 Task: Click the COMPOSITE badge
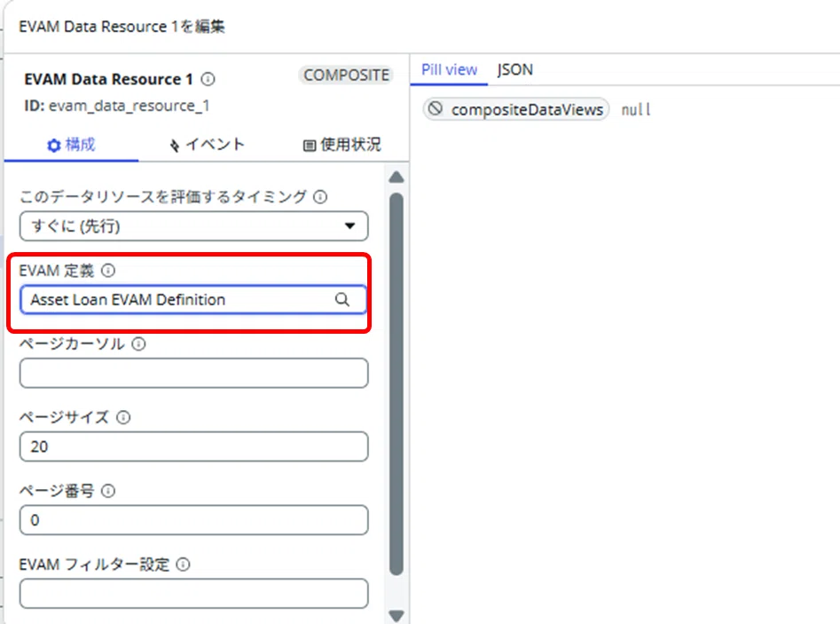pos(346,75)
